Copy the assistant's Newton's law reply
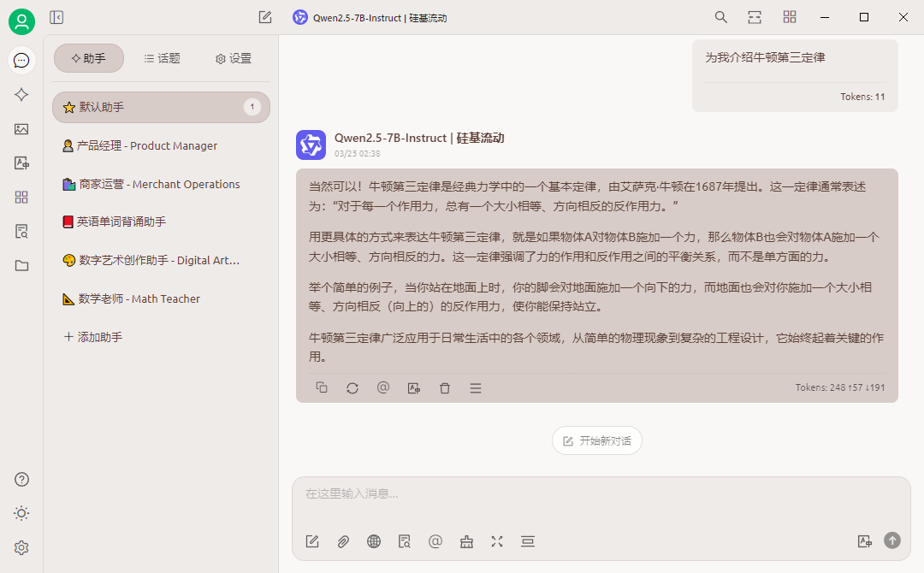Image resolution: width=924 pixels, height=573 pixels. [x=322, y=387]
